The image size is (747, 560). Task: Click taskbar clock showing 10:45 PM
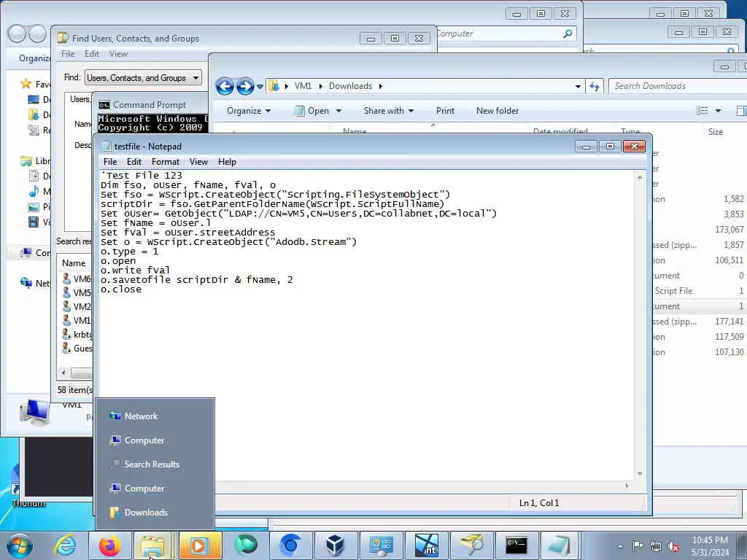(x=710, y=546)
